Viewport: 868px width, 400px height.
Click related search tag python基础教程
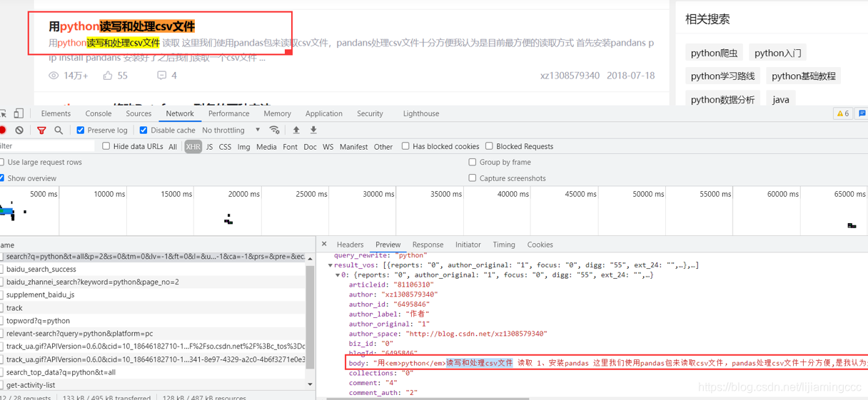[x=803, y=76]
